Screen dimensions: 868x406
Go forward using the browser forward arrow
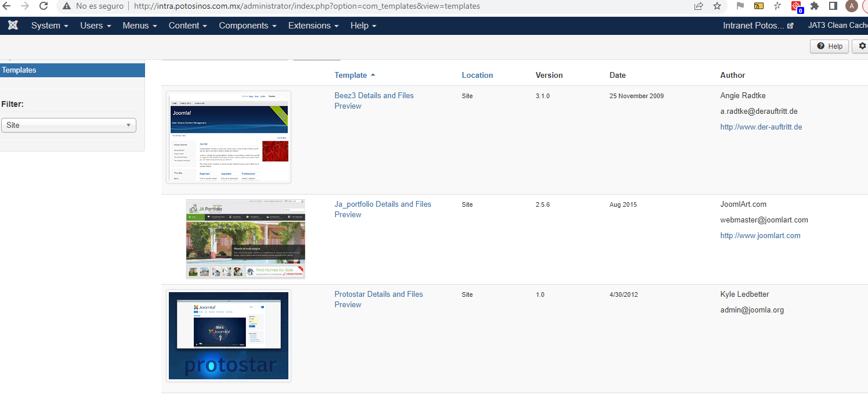coord(24,6)
